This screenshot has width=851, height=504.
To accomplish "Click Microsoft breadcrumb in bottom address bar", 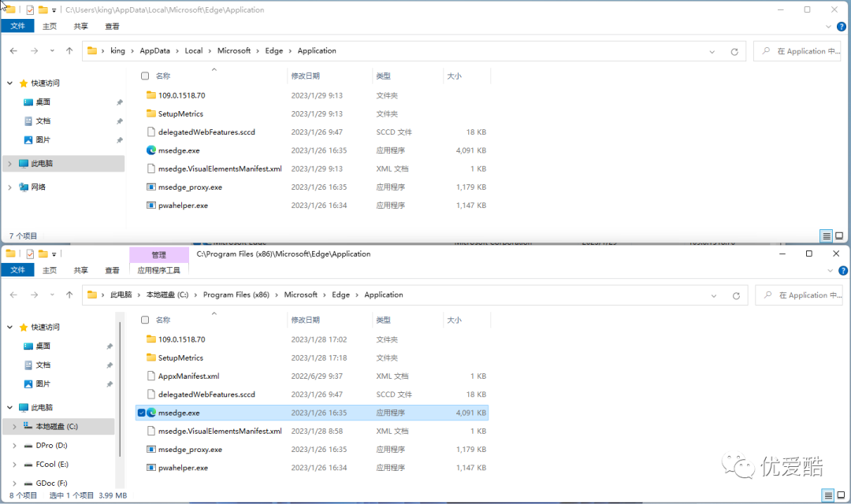I will (301, 295).
